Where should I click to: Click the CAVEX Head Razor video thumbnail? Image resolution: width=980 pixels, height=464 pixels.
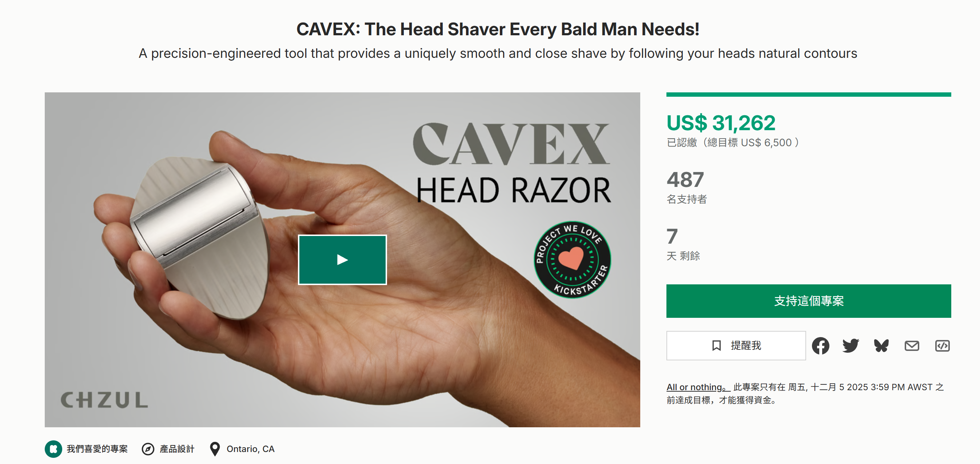pos(342,259)
